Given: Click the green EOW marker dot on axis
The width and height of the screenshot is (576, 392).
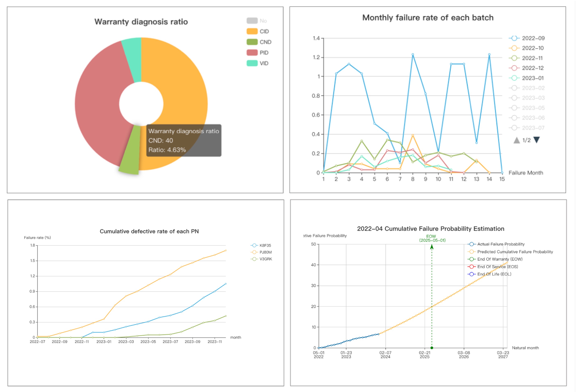Looking at the screenshot, I should coord(432,348).
